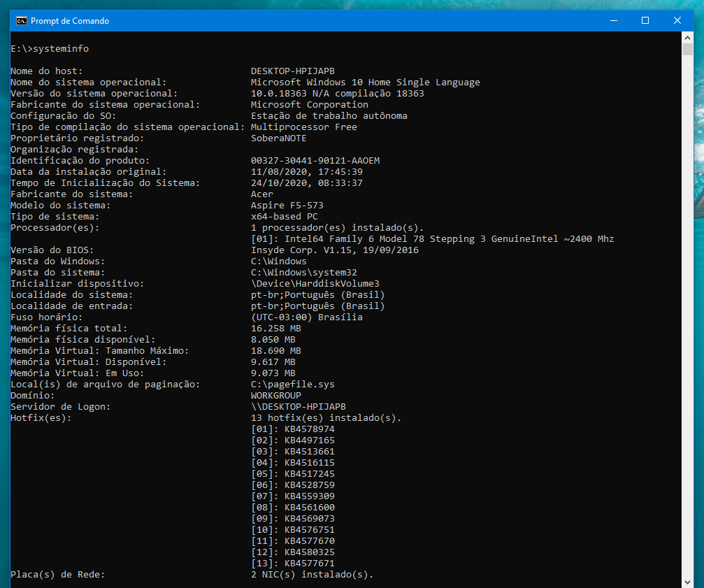Click the scrollbar down arrow
This screenshot has width=704, height=588.
tap(687, 582)
